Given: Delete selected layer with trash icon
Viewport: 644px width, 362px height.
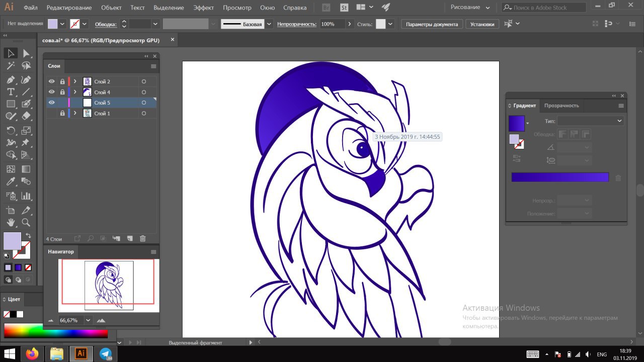Looking at the screenshot, I should pos(142,239).
